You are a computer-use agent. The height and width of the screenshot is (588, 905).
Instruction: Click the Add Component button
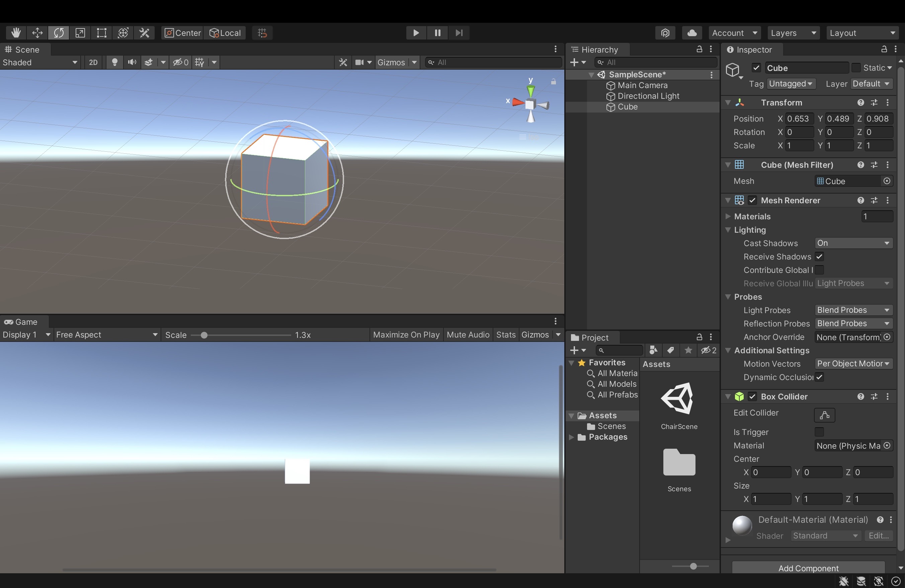pyautogui.click(x=808, y=568)
